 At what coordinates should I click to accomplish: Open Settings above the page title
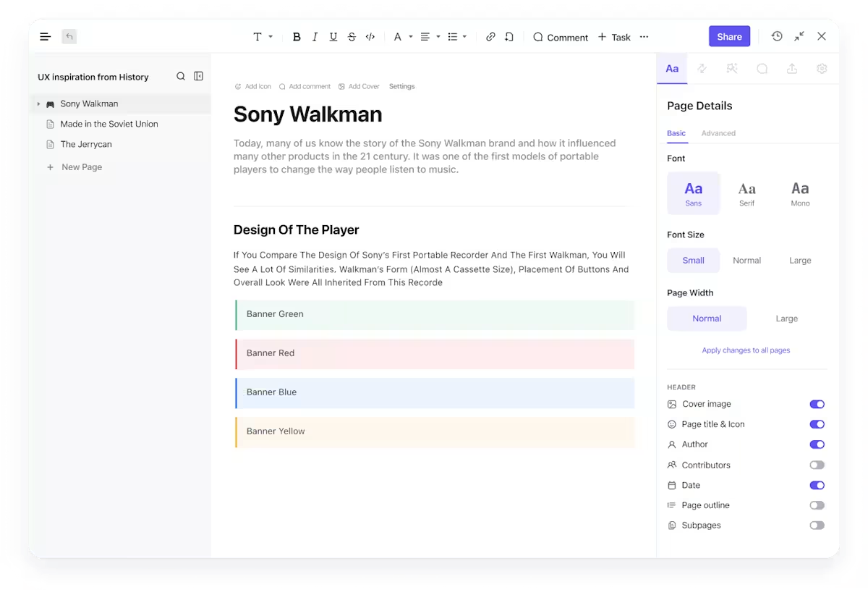pos(402,86)
